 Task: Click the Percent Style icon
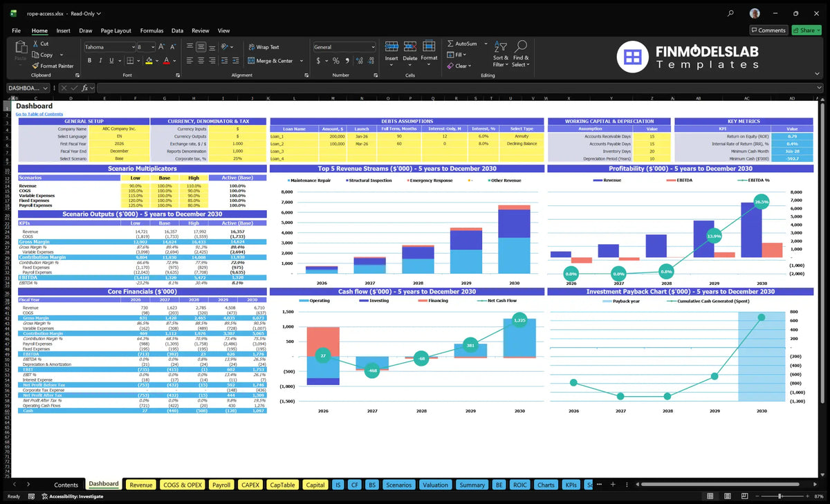[335, 61]
